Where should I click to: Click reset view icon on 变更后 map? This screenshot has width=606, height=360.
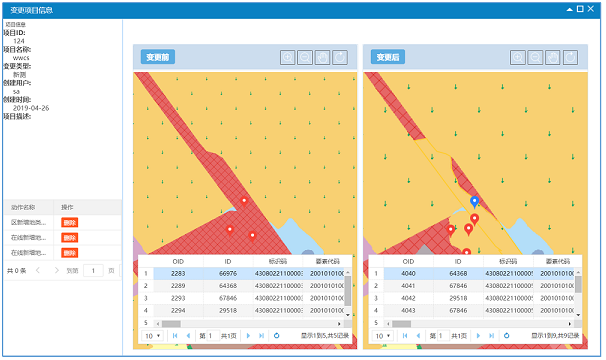click(x=570, y=58)
